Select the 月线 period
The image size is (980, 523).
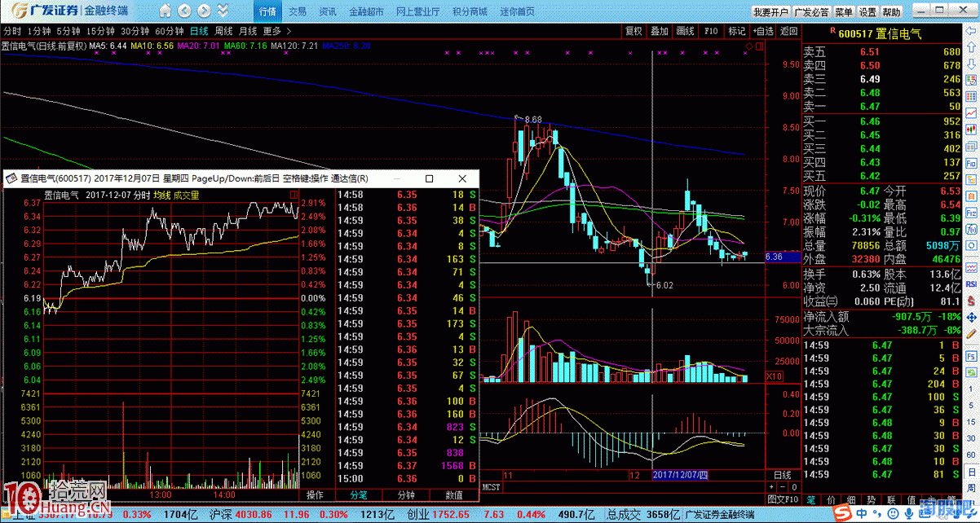pyautogui.click(x=248, y=31)
